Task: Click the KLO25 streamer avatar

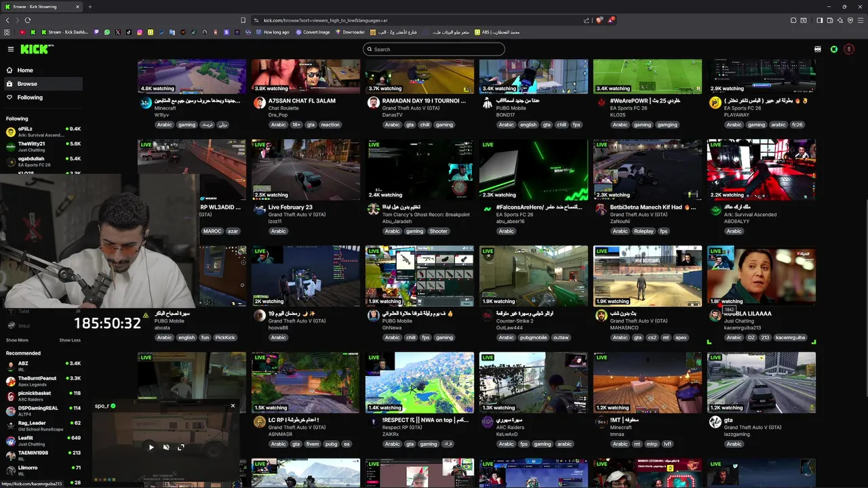Action: coord(601,103)
